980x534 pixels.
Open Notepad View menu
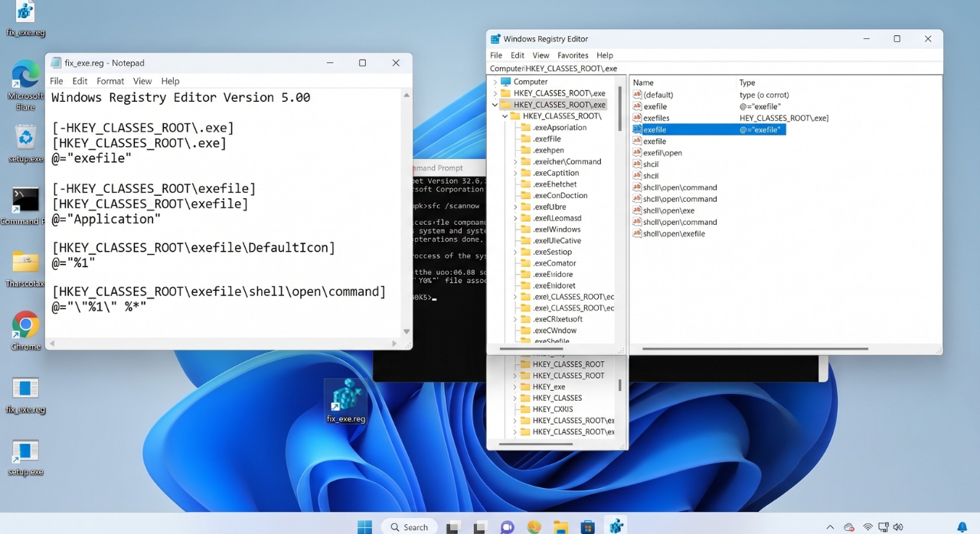142,81
